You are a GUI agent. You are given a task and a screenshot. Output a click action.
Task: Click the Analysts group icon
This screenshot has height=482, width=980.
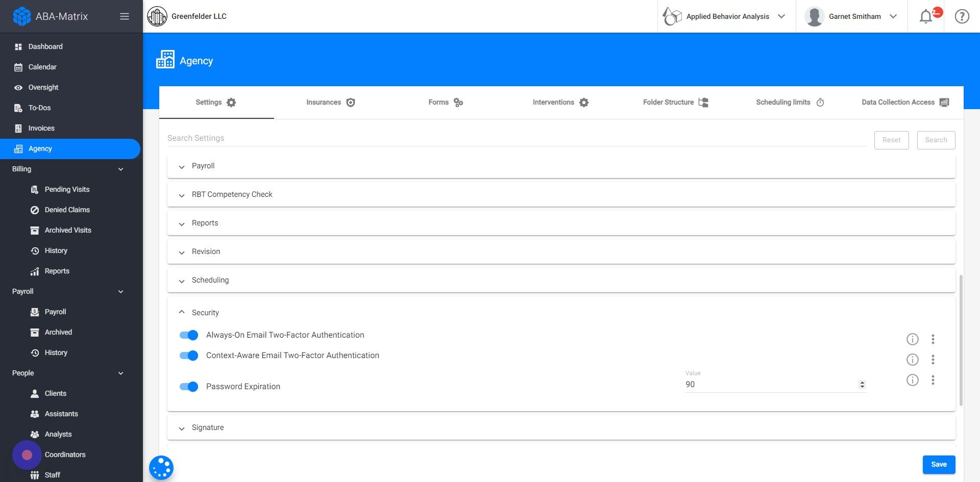coord(35,435)
